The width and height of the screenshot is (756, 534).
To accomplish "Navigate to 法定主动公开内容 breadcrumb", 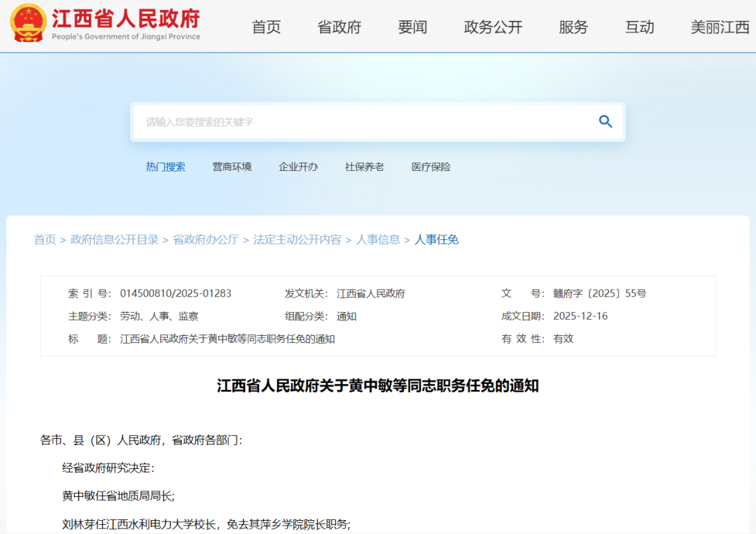I will click(x=297, y=239).
